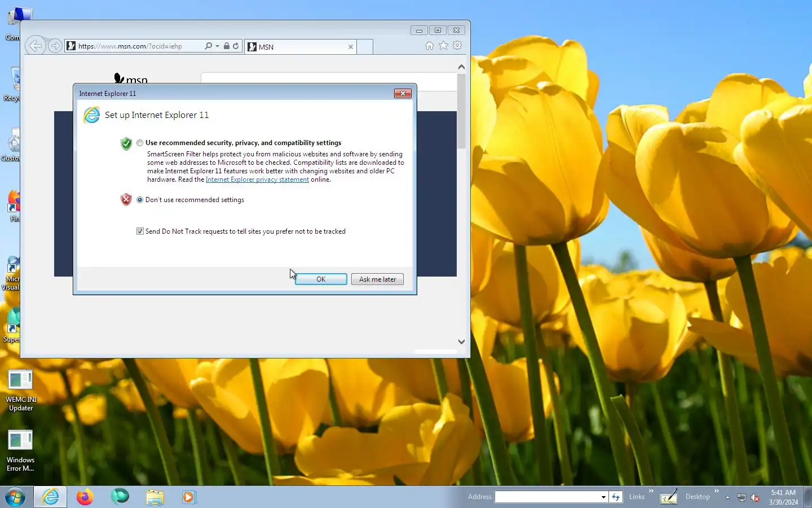
Task: Expand the Links toolbar chevron
Action: point(651,491)
